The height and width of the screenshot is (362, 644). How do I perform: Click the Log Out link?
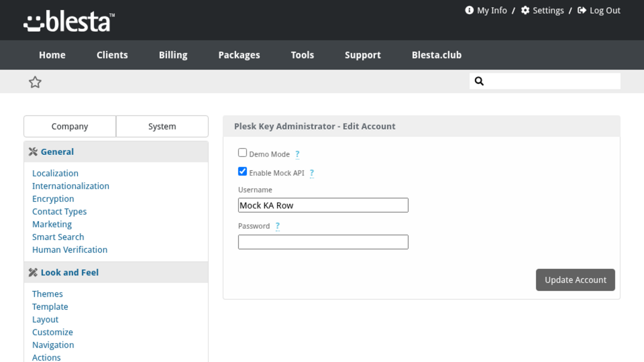[x=605, y=10]
